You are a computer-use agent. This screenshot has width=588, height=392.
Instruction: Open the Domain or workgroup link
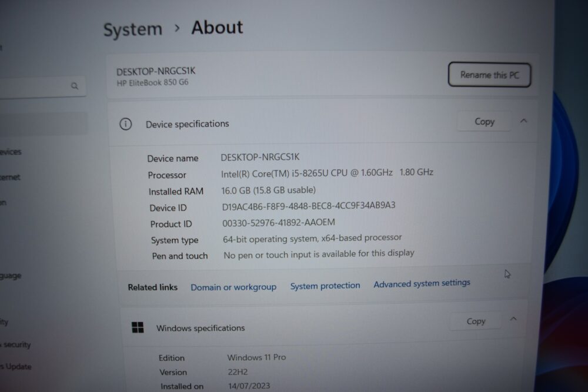coord(233,287)
